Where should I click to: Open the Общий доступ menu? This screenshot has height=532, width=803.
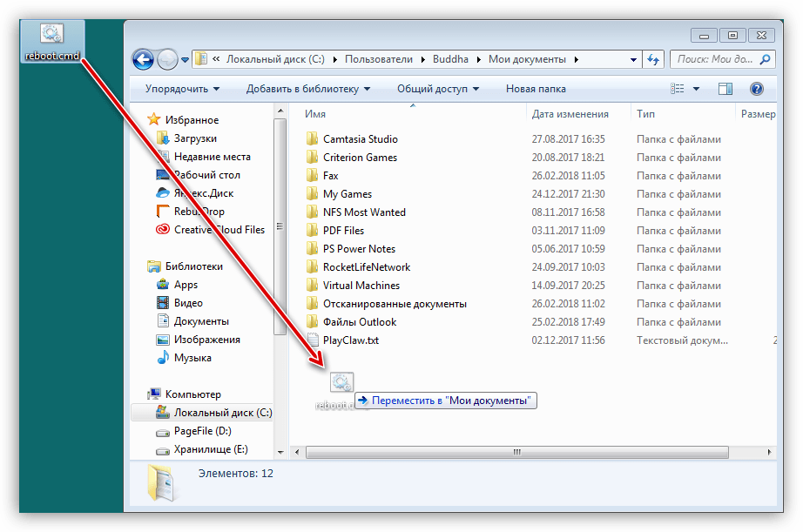click(438, 89)
